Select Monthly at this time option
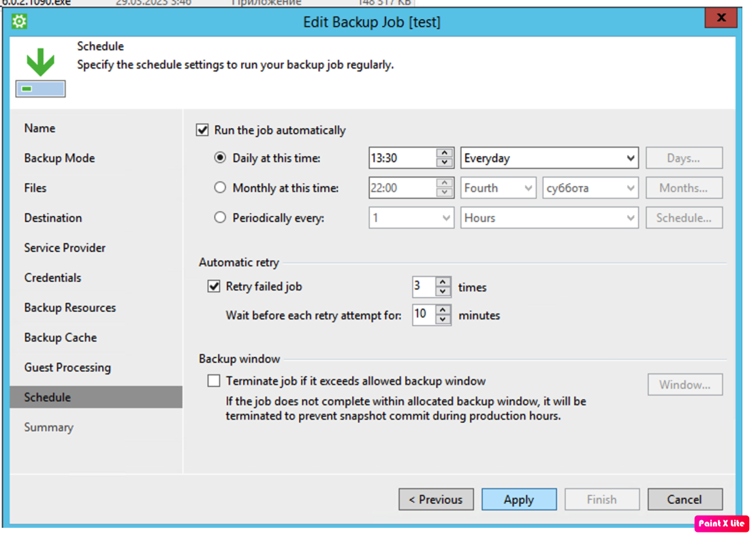Image resolution: width=756 pixels, height=538 pixels. (220, 187)
